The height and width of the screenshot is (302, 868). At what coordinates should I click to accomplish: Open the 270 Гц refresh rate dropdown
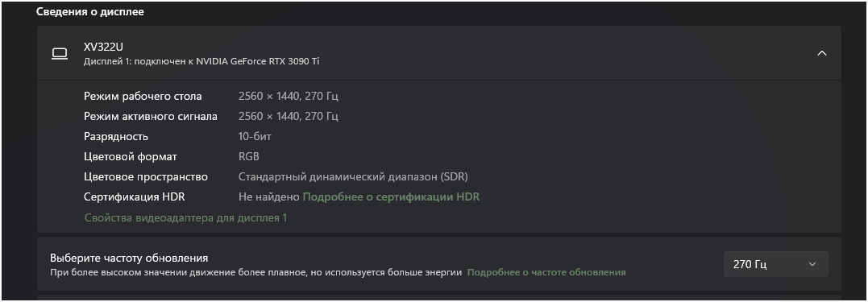[775, 264]
